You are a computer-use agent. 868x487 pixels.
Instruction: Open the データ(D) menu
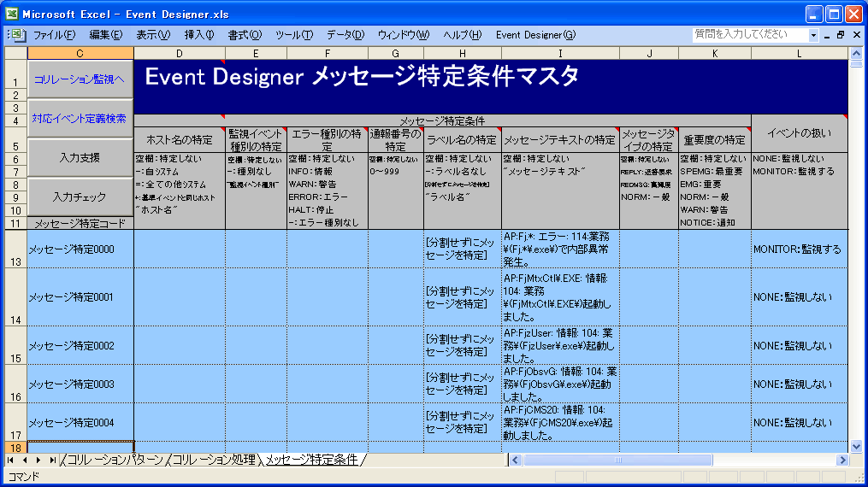345,35
